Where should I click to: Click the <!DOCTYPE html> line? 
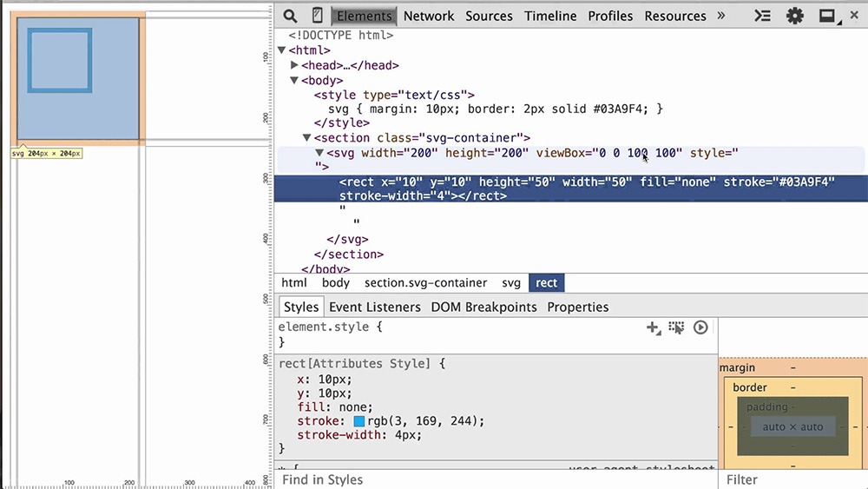pyautogui.click(x=340, y=35)
